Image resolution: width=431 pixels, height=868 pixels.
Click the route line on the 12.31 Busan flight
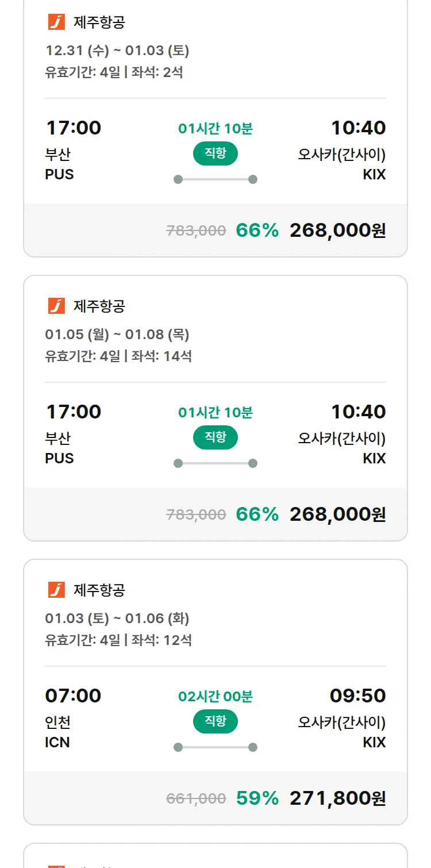pos(215,179)
